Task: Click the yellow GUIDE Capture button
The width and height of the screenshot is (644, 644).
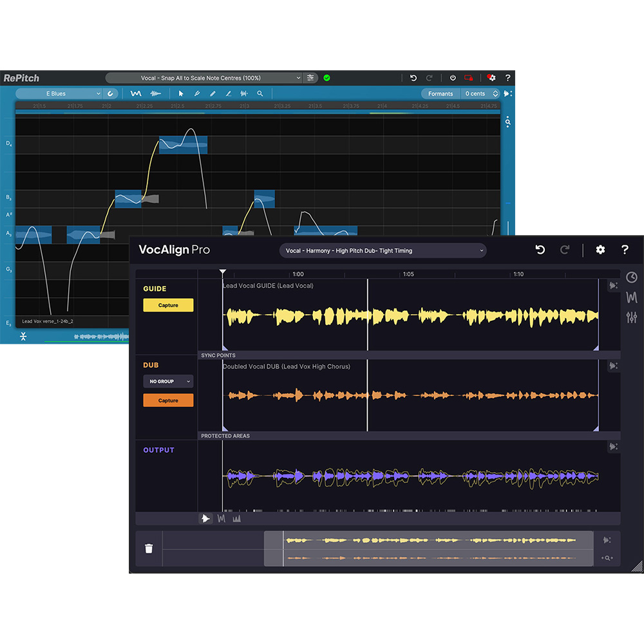Action: coord(168,305)
